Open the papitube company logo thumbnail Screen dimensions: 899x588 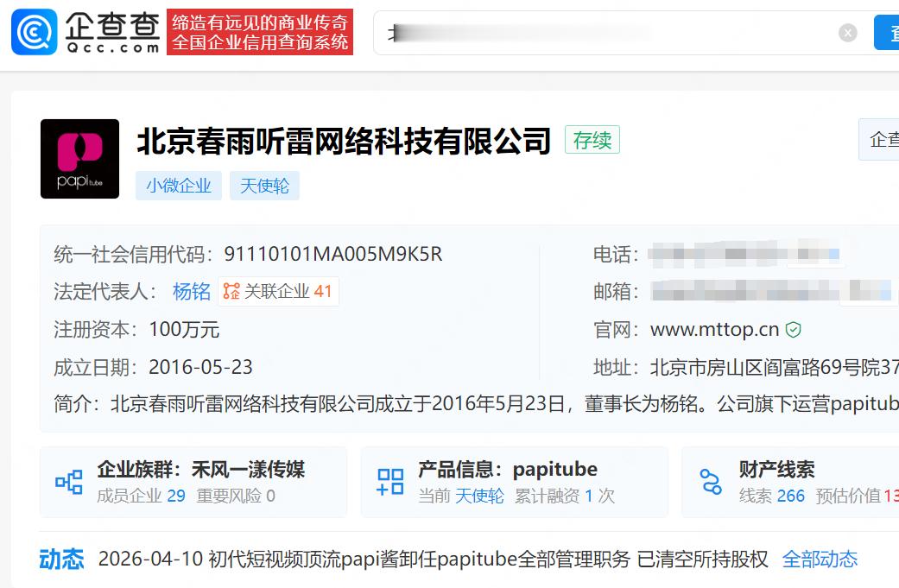[x=79, y=159]
